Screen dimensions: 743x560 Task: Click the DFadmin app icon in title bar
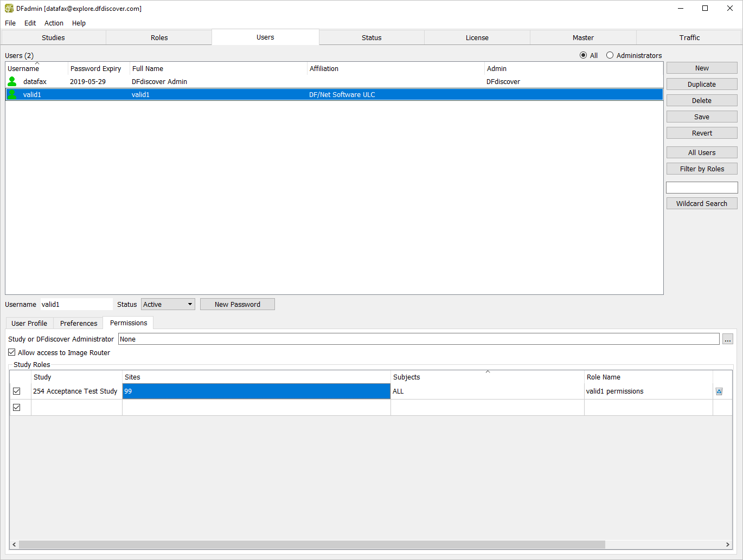9,9
